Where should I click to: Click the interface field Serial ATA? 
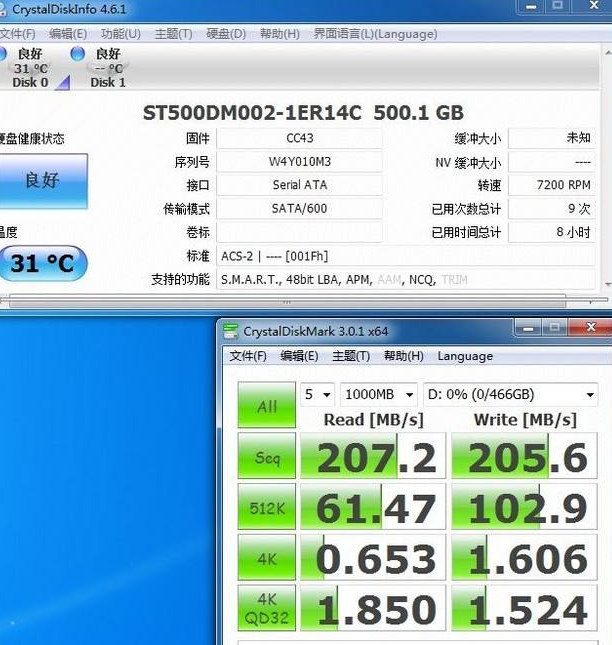(x=300, y=185)
